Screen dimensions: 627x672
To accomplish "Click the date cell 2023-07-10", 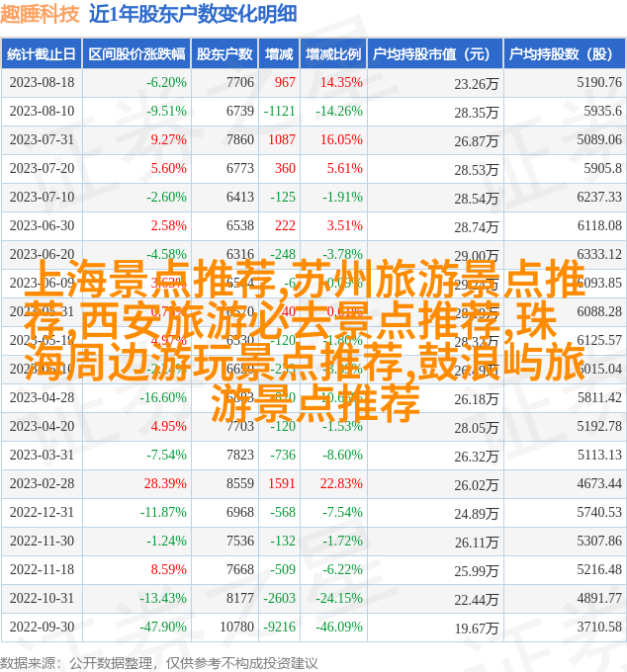I will pyautogui.click(x=42, y=197).
